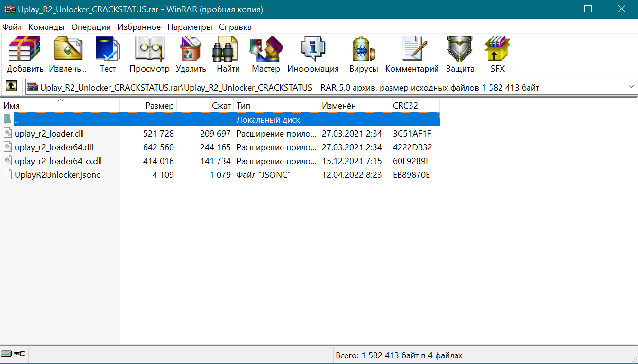This screenshot has height=364, width=638.
Task: Select the UplayR2Unlocker.jsonc file name
Action: pyautogui.click(x=57, y=175)
